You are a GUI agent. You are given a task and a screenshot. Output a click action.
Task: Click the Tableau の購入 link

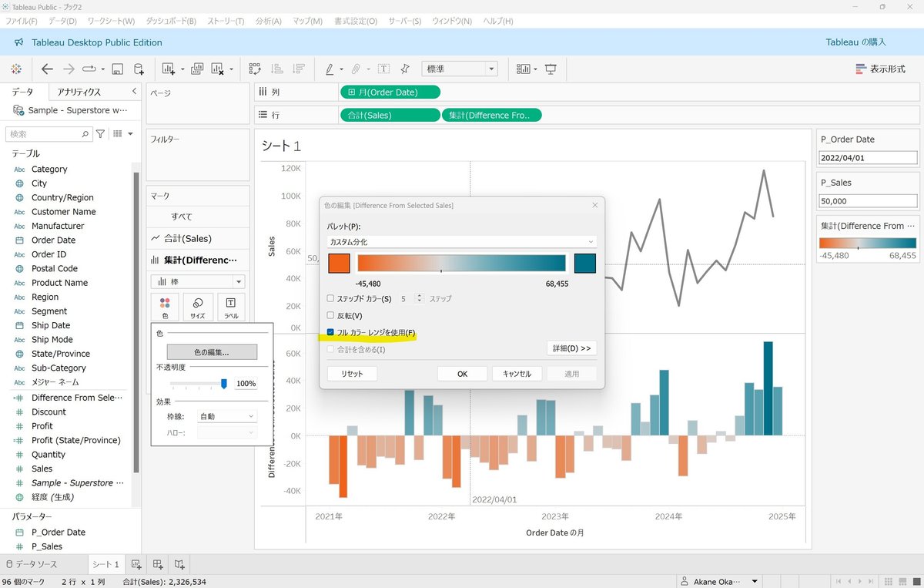856,42
